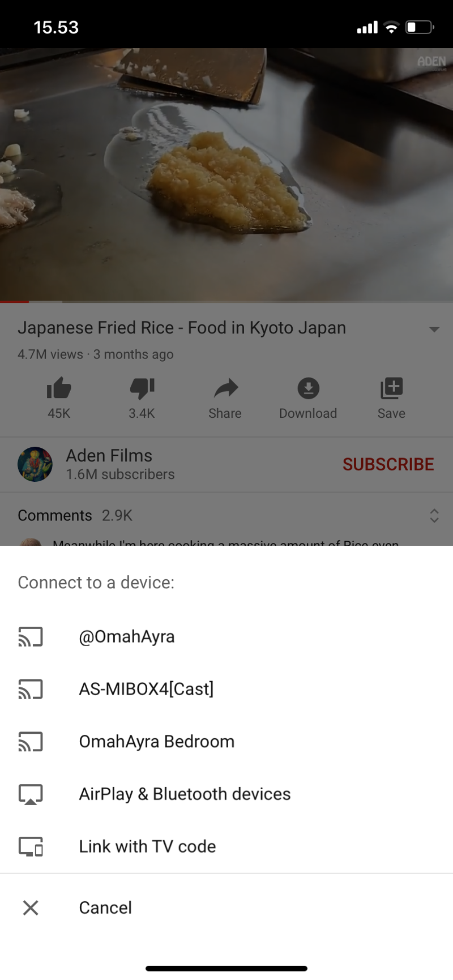Expand the video description arrow

[x=434, y=329]
